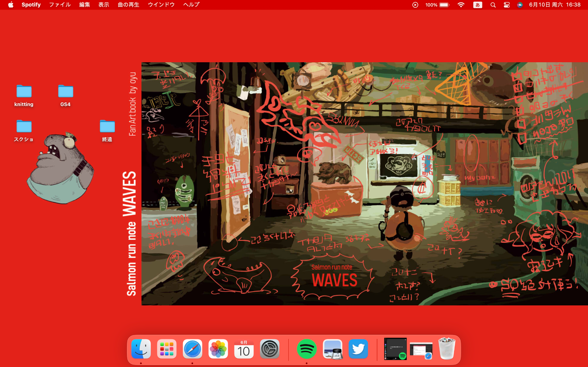
Task: Open the Apple menu
Action: [11, 5]
